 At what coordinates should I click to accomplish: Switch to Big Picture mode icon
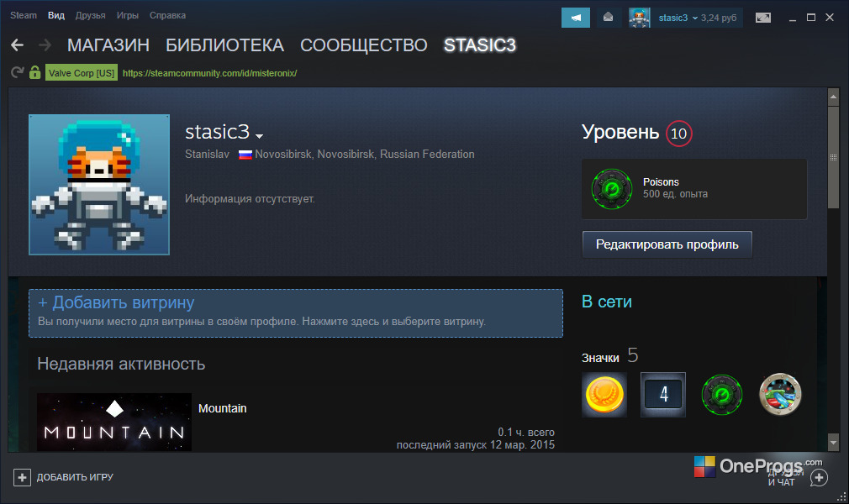pos(763,18)
